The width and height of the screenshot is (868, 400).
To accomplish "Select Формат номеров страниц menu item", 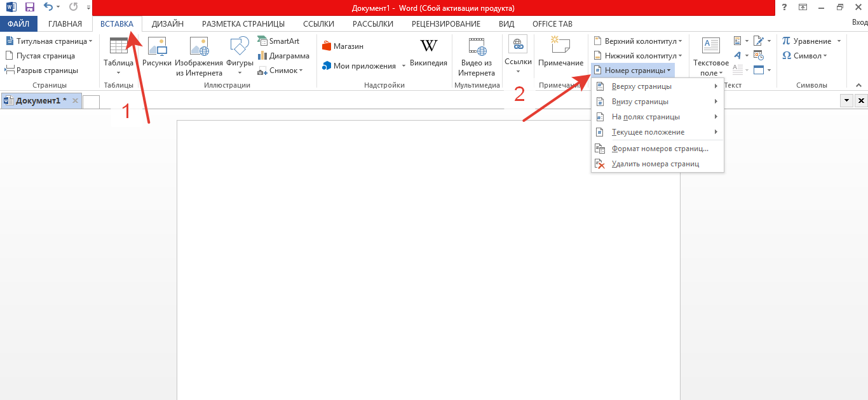I will click(x=659, y=149).
